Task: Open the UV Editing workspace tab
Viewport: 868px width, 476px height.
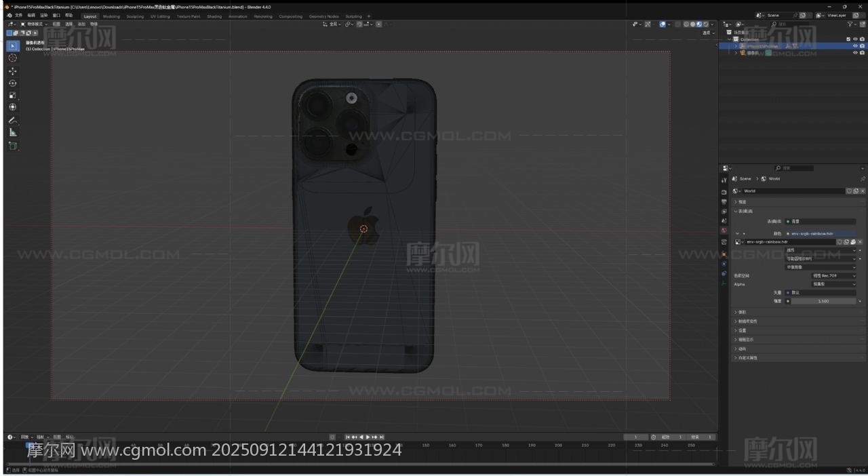Action: tap(160, 16)
